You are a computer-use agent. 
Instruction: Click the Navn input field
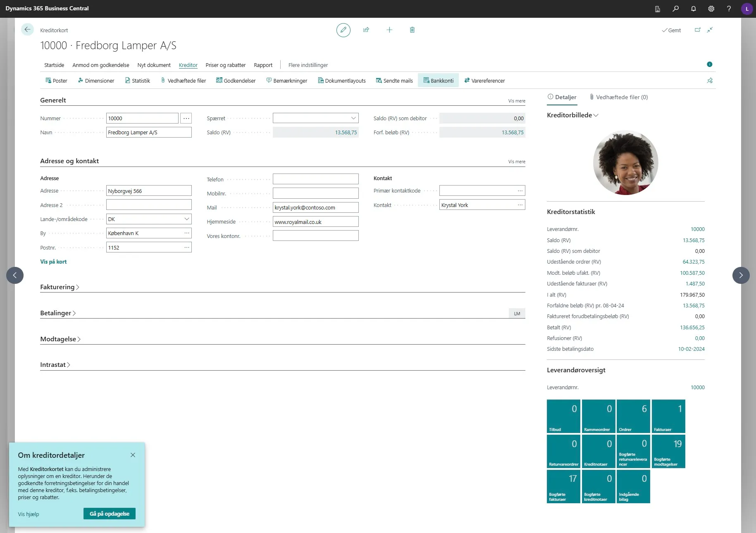149,132
